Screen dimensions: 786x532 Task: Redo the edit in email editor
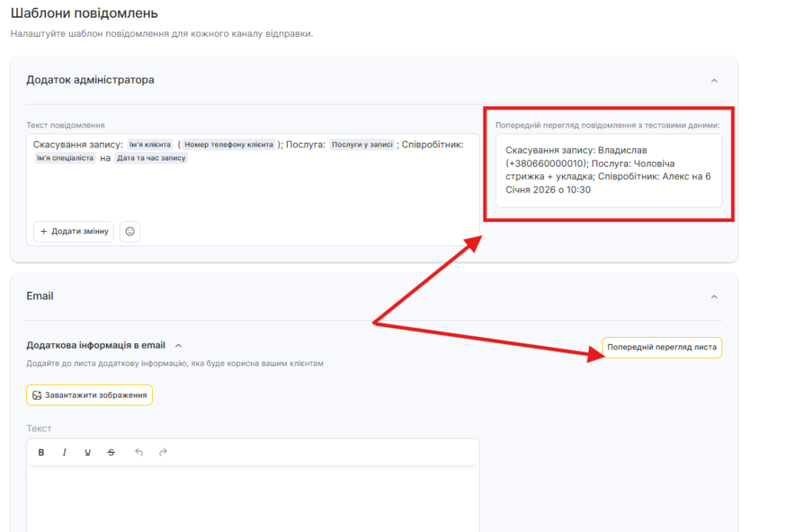pyautogui.click(x=163, y=452)
